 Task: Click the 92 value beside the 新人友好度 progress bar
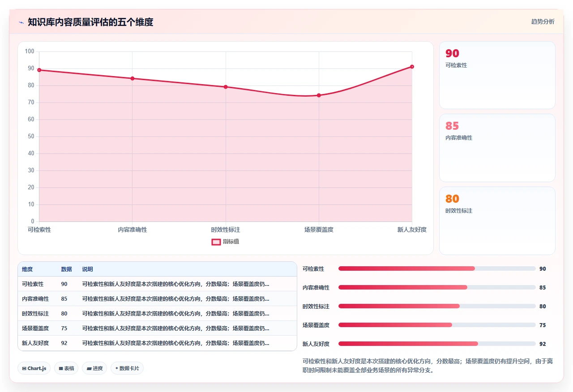pyautogui.click(x=543, y=344)
